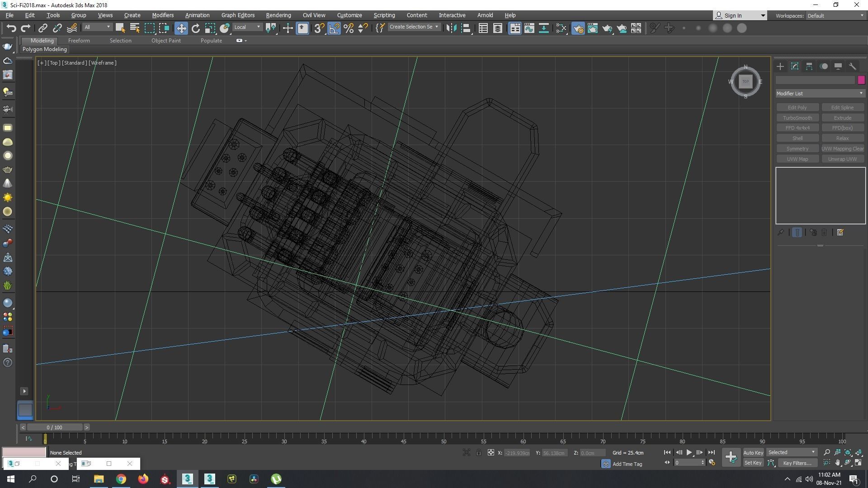Switch to the Freeform ribbon tab

[x=79, y=41]
